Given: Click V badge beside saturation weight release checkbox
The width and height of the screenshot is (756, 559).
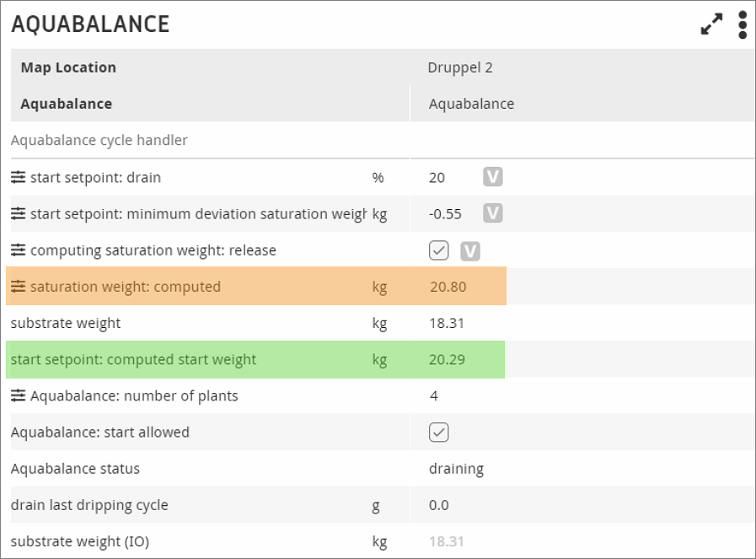Looking at the screenshot, I should (x=470, y=250).
